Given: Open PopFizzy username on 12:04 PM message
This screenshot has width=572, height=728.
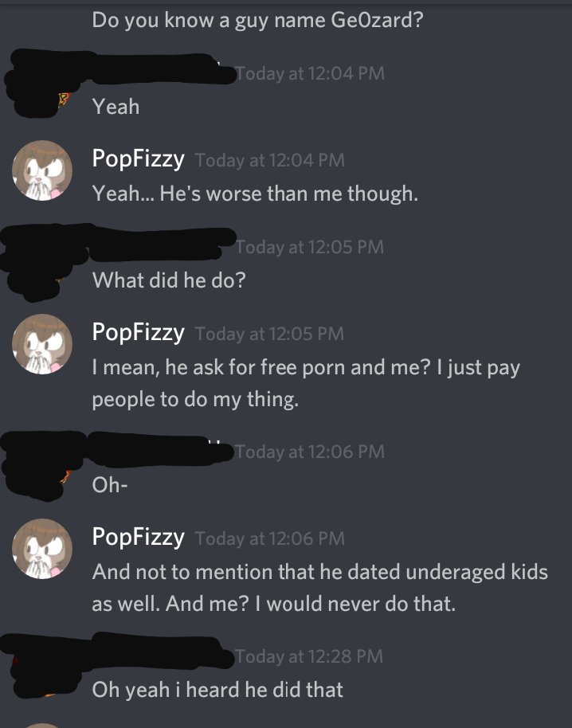Looking at the screenshot, I should [138, 159].
